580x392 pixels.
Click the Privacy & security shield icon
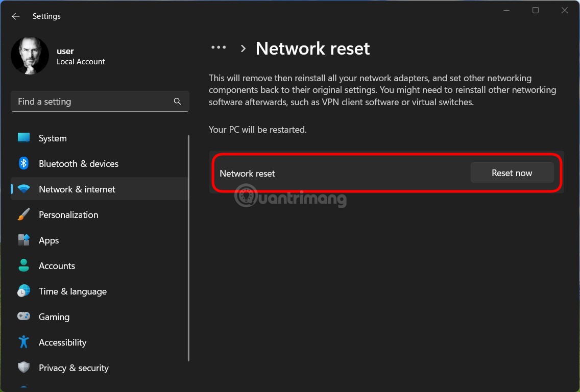tap(23, 367)
